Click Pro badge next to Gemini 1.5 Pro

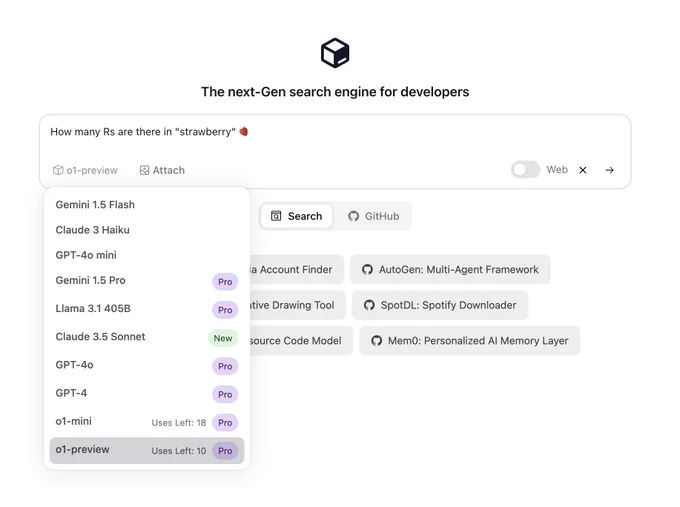coord(225,282)
